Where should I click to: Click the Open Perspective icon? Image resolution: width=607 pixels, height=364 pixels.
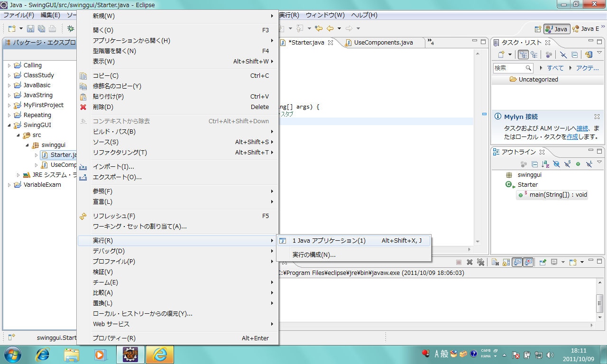(538, 29)
